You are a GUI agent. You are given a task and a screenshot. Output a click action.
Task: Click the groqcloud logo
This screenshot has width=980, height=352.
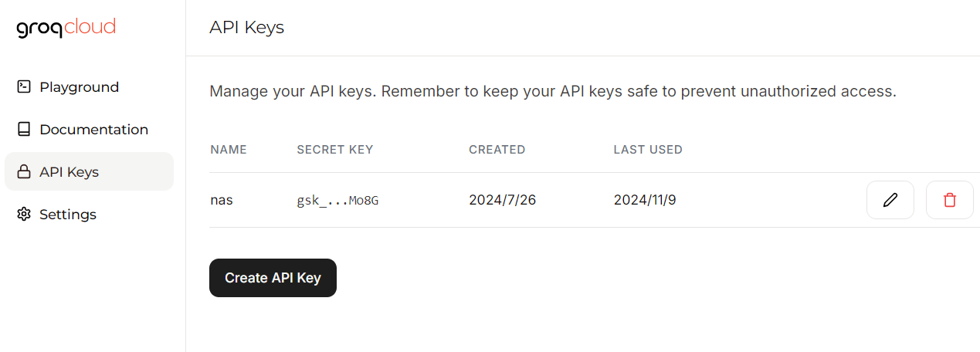click(66, 29)
